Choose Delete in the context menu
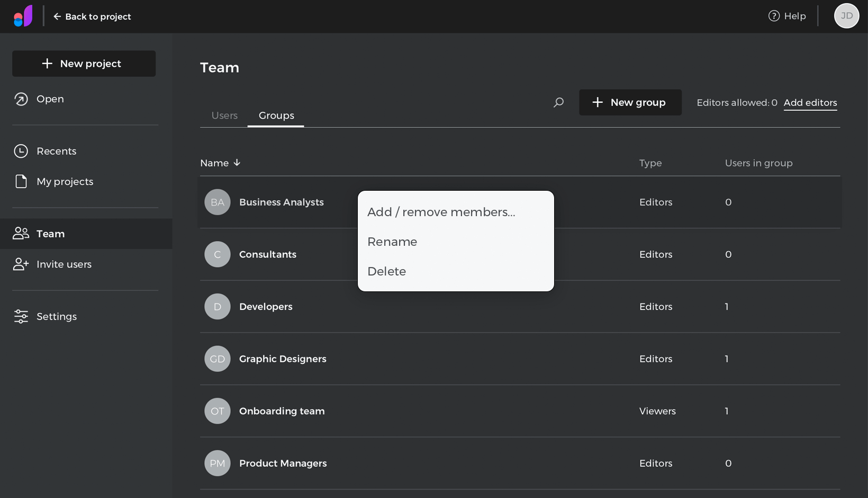This screenshot has width=868, height=498. [x=387, y=271]
